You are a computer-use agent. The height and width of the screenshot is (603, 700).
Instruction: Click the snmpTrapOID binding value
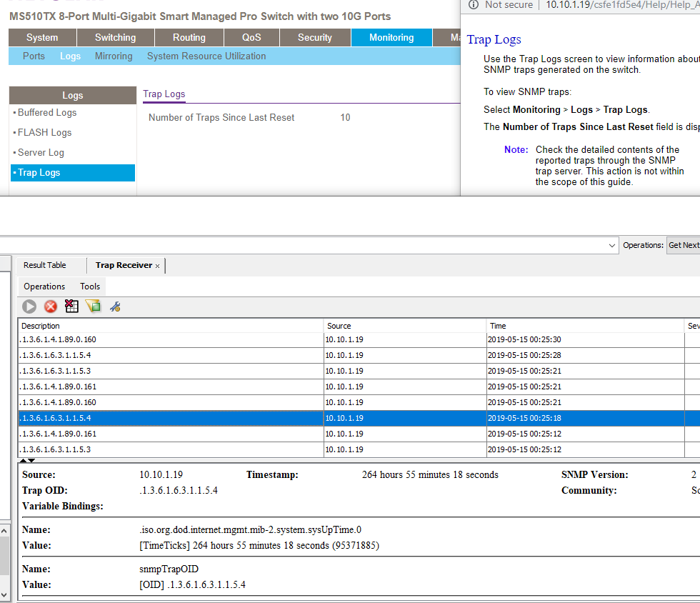click(x=192, y=584)
